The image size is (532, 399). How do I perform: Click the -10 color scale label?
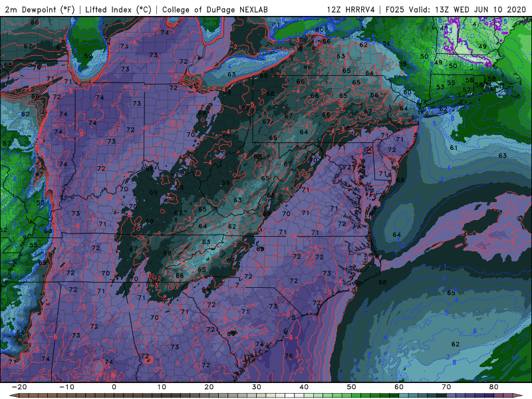[x=66, y=387]
